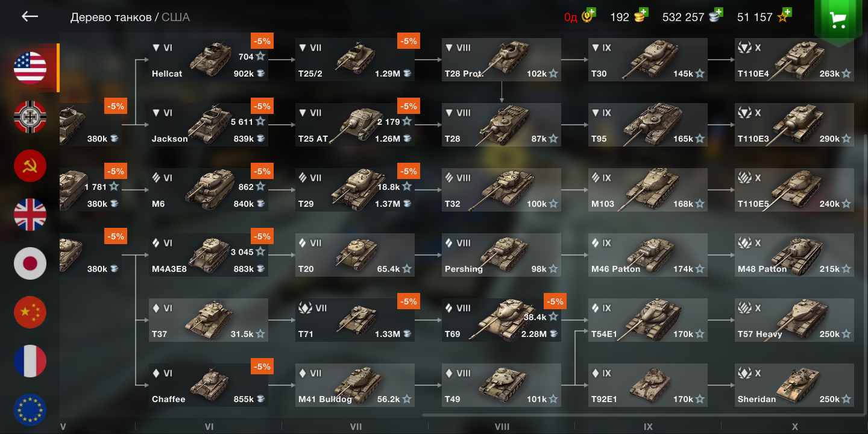Open the M46 Patton tank card
The image size is (868, 434).
pyautogui.click(x=648, y=255)
